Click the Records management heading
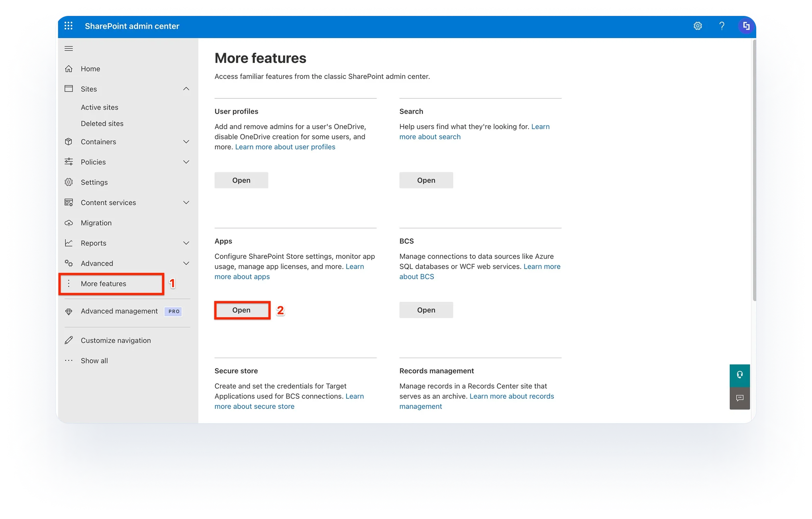 437,371
